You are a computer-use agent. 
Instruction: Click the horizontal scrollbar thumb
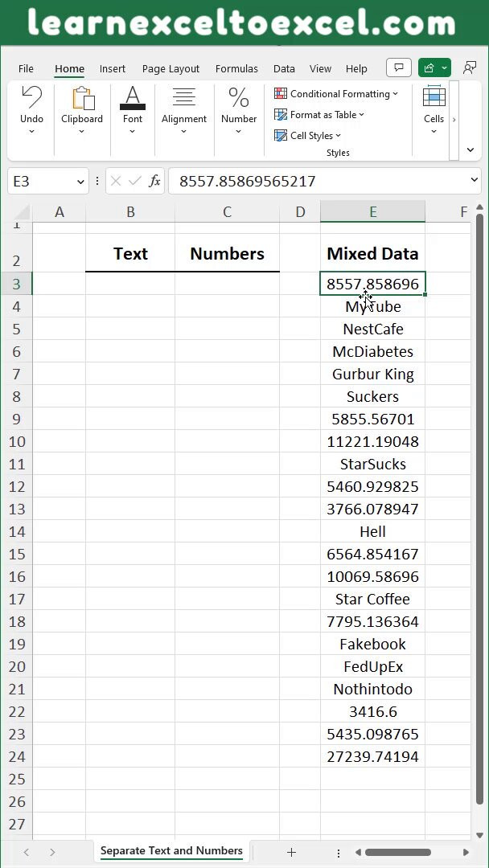point(397,853)
